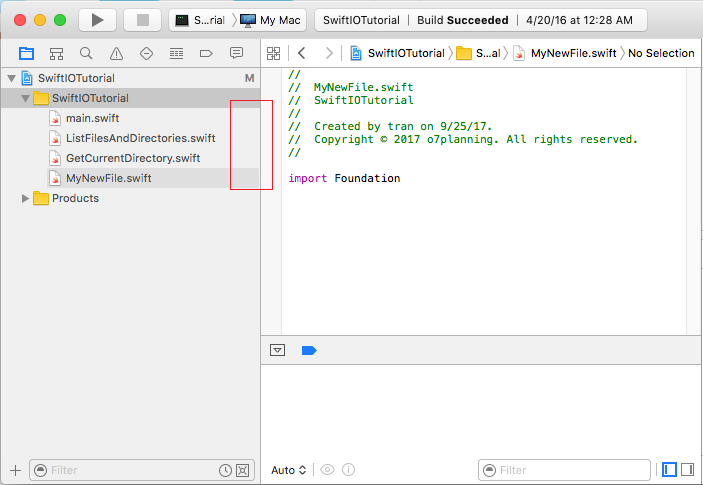Image resolution: width=703 pixels, height=485 pixels.
Task: Click the Build Succeeded status text
Action: click(463, 20)
